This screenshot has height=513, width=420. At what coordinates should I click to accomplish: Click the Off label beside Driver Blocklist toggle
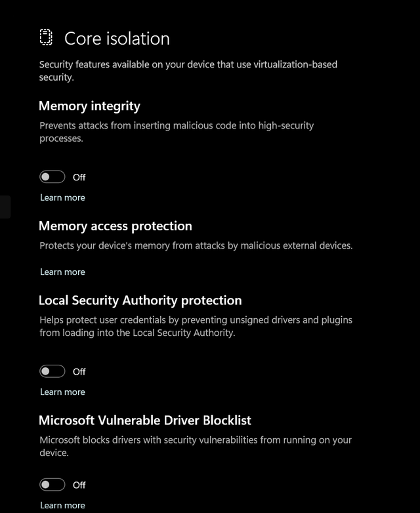click(x=79, y=485)
